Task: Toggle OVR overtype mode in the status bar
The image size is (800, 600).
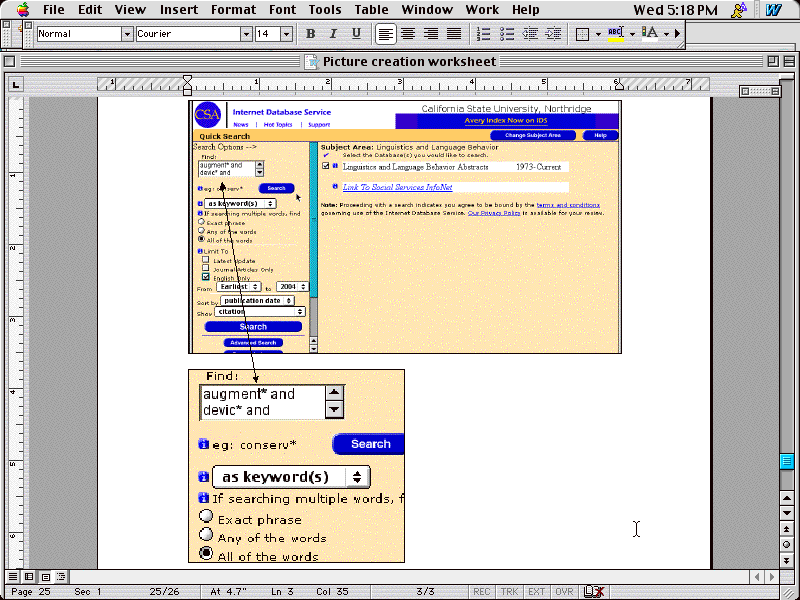Action: click(x=564, y=592)
